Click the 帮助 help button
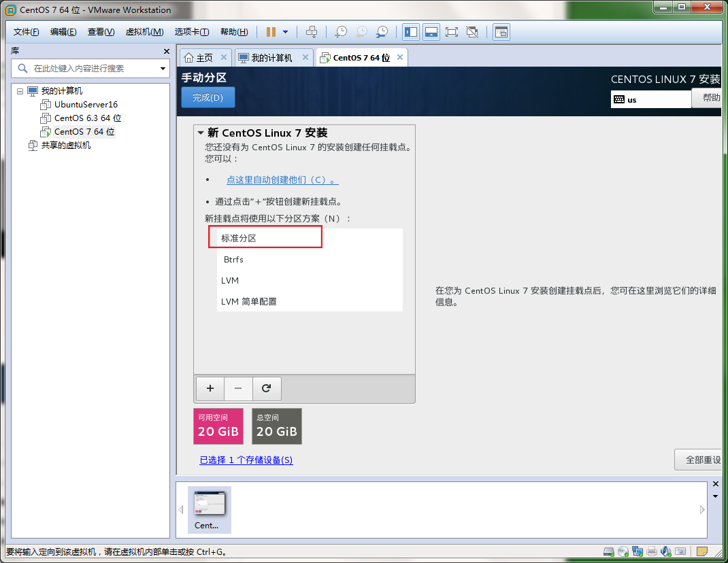Image resolution: width=728 pixels, height=563 pixels. click(x=708, y=98)
